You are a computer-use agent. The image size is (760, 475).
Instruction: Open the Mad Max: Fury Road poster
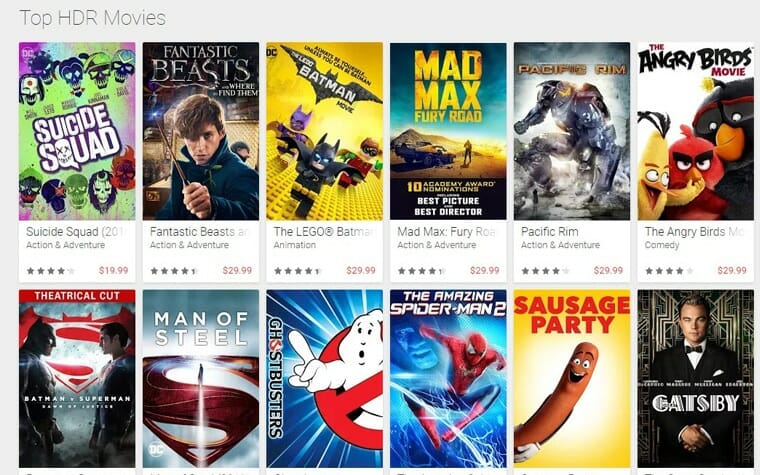coord(448,131)
